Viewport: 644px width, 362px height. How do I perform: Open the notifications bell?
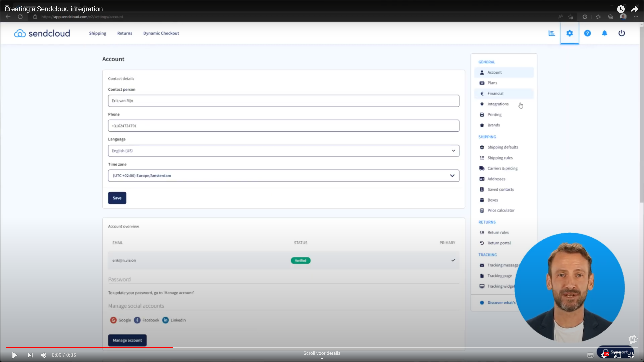[604, 33]
